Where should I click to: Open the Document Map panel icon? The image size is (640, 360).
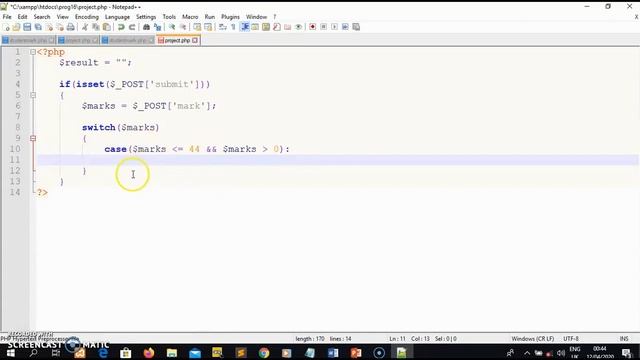tap(266, 27)
